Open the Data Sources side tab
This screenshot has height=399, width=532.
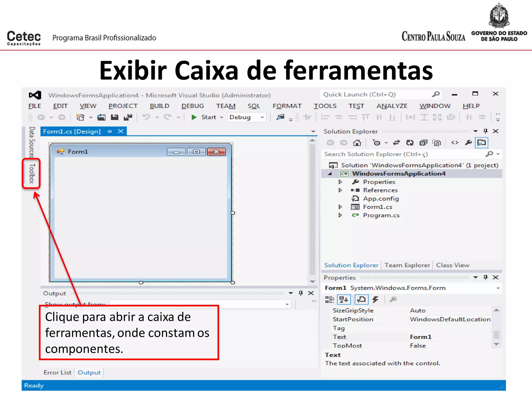tap(31, 142)
